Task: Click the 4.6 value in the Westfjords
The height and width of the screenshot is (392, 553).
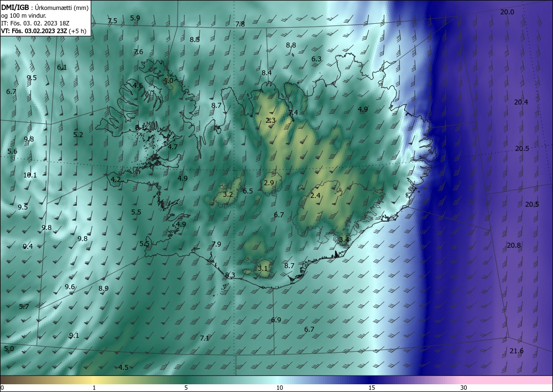Action: [138, 85]
